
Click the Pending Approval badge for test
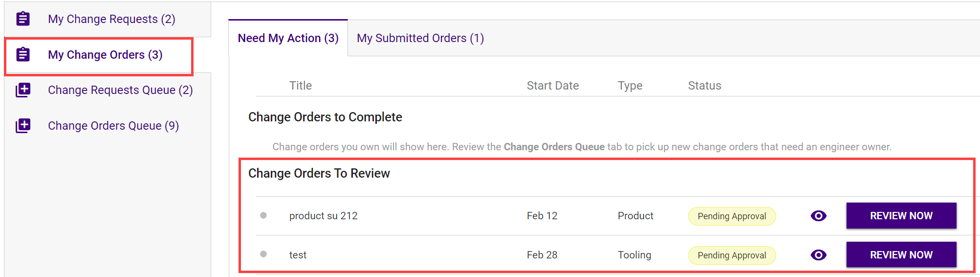tap(732, 255)
